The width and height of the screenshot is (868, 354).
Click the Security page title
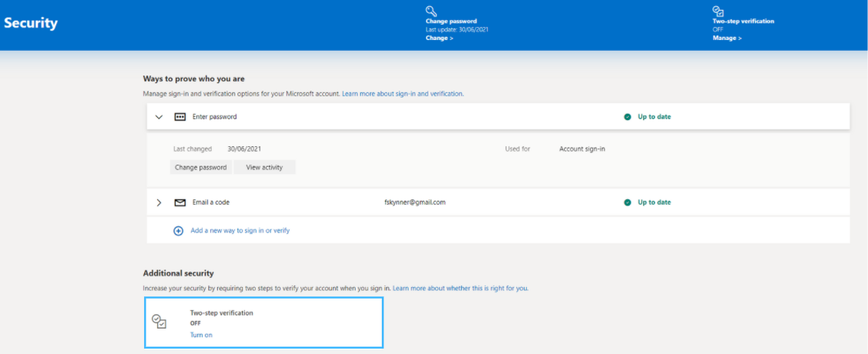coord(31,23)
